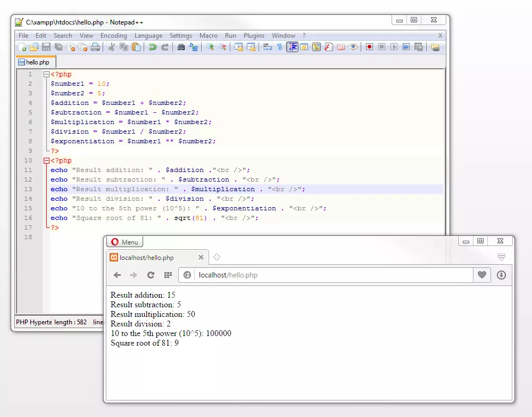Open the Opera Menu button
This screenshot has height=417, width=532.
coord(124,241)
